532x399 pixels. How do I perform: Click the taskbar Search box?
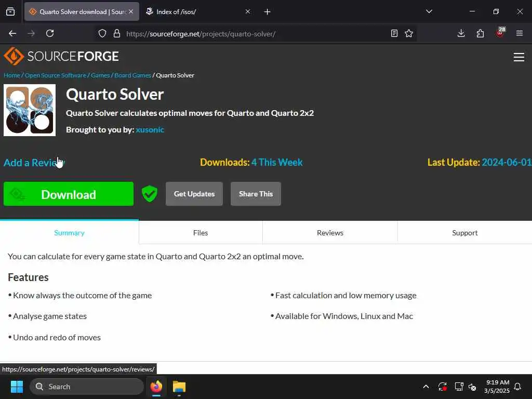coord(87,387)
